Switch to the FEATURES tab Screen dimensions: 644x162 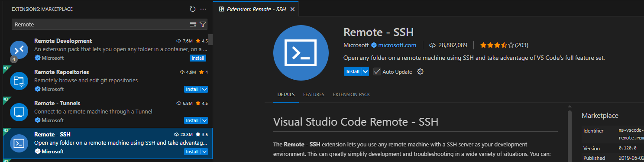click(314, 94)
